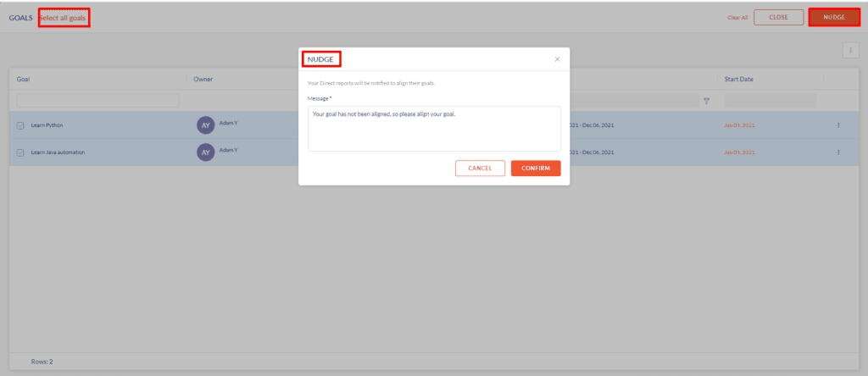Image resolution: width=868 pixels, height=376 pixels.
Task: Click the Goal column filter input
Action: 98,101
